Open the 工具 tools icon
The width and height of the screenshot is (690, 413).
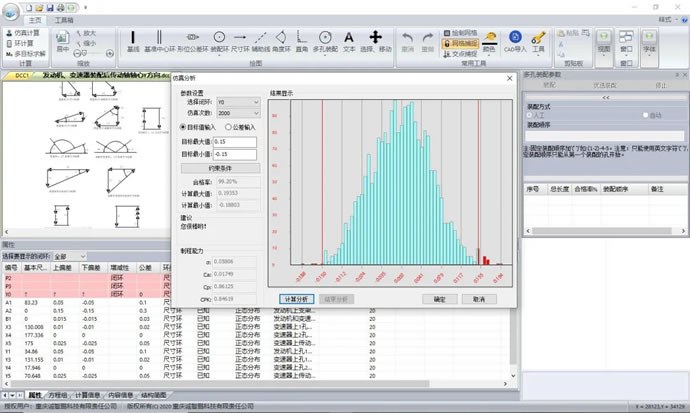(x=538, y=41)
